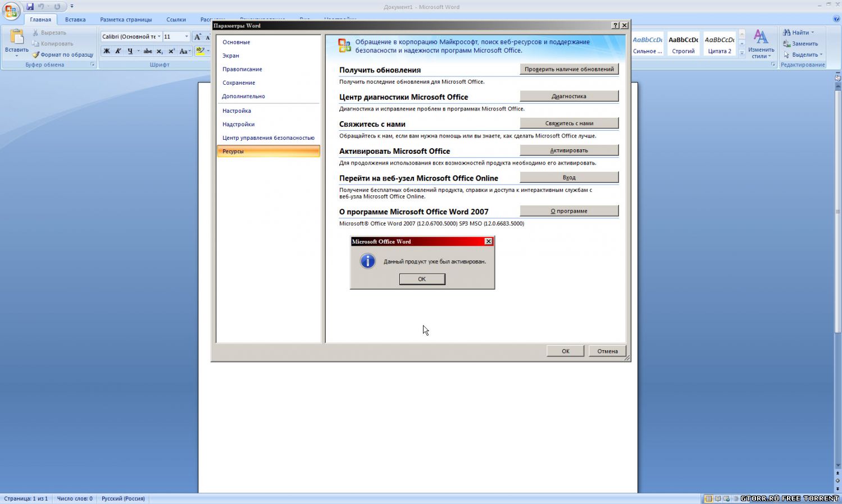Click Русский (Россия) language in status bar
The image size is (842, 504).
(x=123, y=498)
